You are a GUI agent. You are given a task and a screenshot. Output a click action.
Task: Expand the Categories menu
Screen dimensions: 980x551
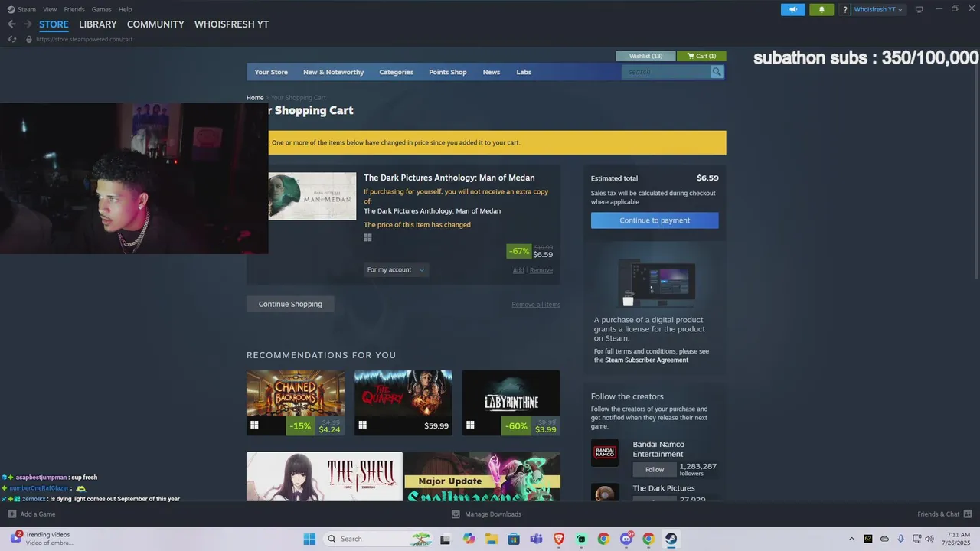coord(396,72)
